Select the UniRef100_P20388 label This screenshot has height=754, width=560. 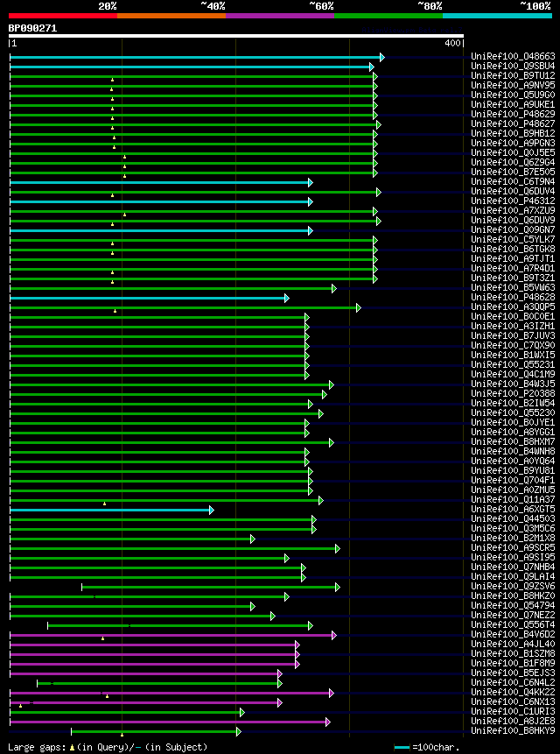(513, 393)
